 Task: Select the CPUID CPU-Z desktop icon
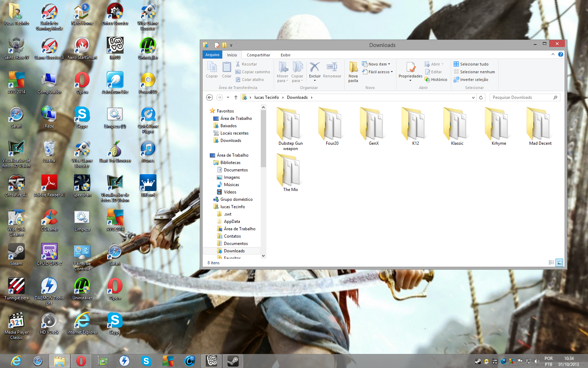[x=49, y=254]
